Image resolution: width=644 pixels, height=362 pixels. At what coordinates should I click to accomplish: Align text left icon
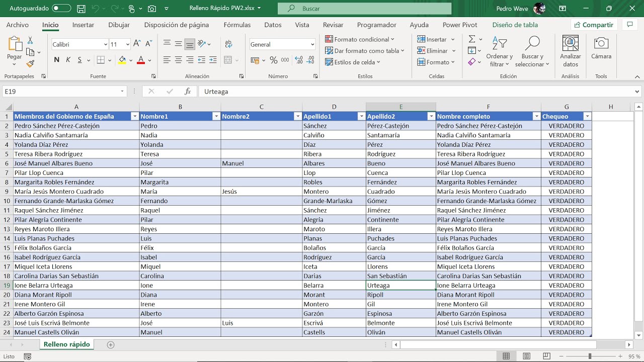click(167, 60)
